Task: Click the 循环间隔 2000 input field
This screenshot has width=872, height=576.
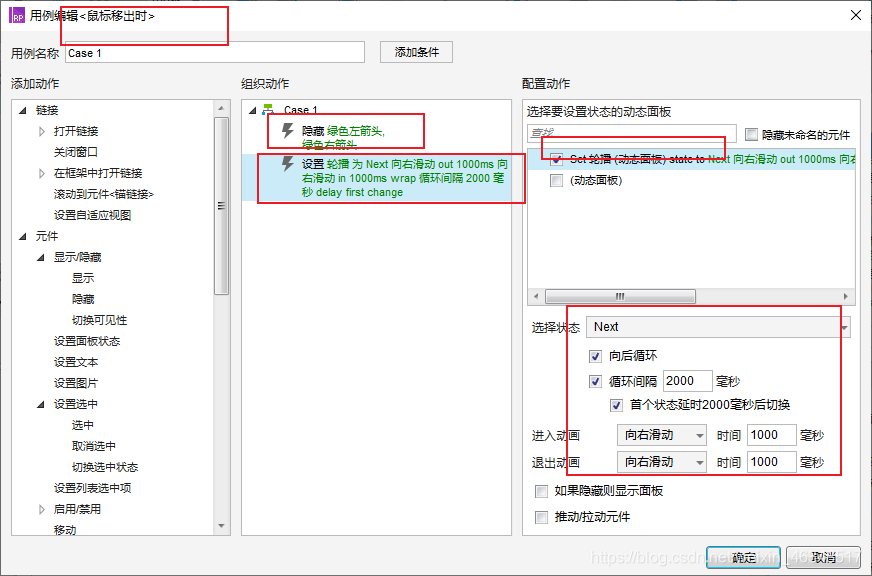Action: click(x=687, y=381)
